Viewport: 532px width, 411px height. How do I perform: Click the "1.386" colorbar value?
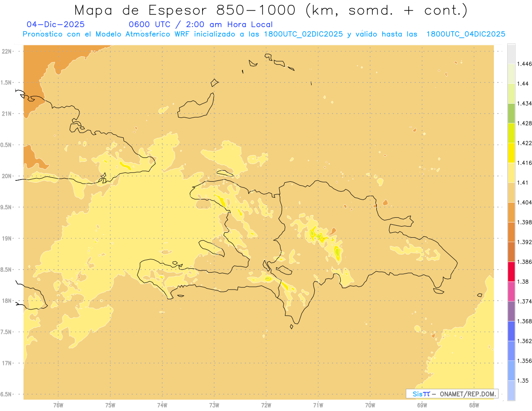[x=524, y=262]
